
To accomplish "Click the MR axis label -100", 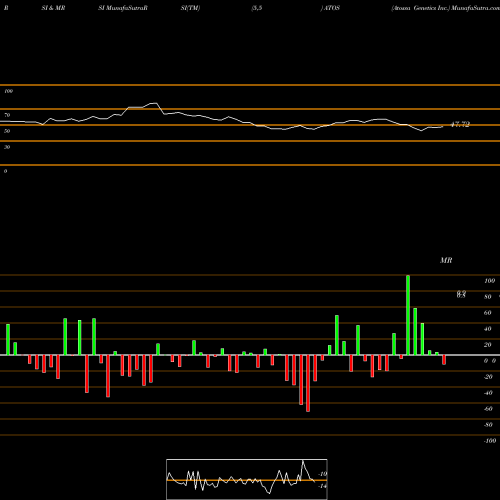I will coord(490,441).
